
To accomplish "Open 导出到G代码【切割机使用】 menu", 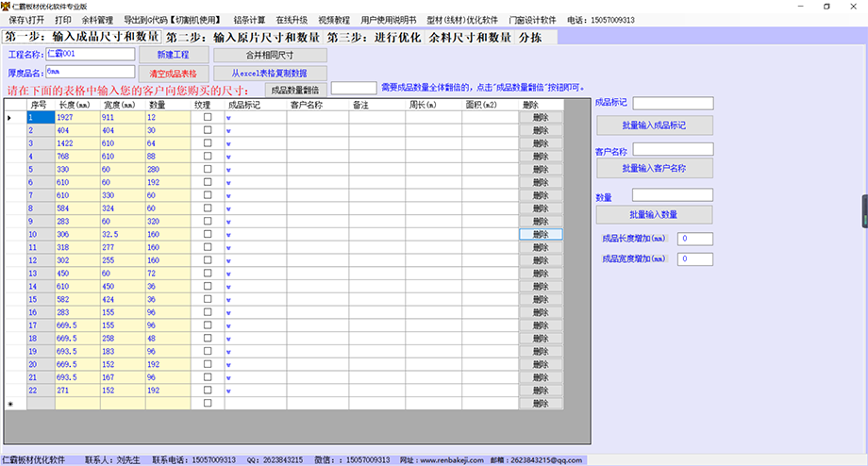I will pos(173,20).
